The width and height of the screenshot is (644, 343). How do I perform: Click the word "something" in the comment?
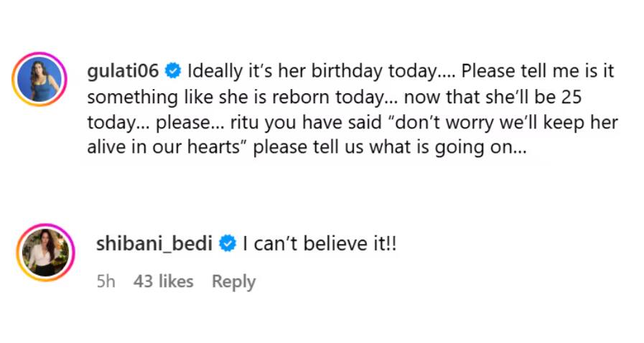[127, 98]
